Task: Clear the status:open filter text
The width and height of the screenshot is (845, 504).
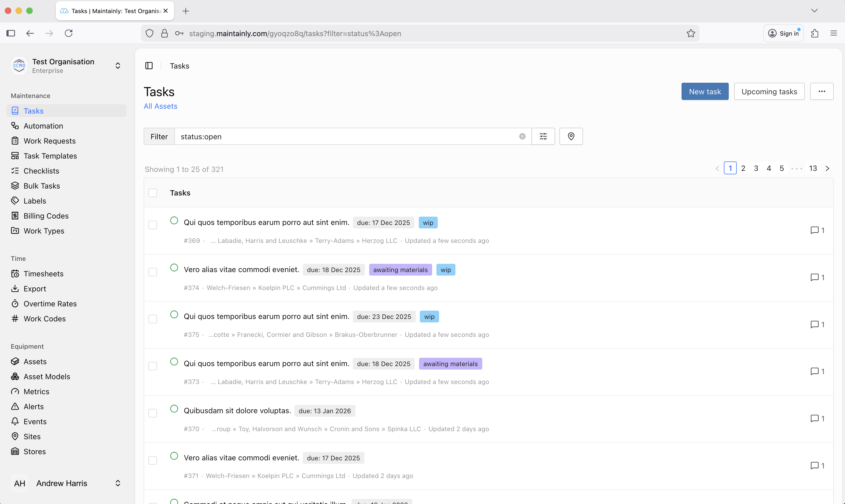Action: coord(522,136)
